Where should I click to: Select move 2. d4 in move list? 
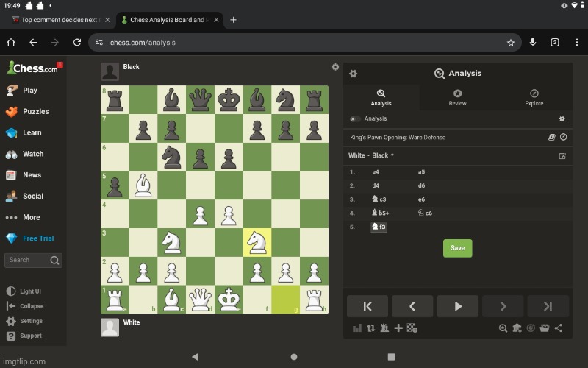click(x=376, y=185)
